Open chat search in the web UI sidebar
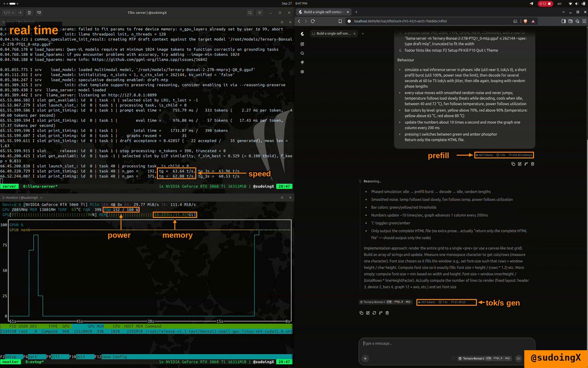This screenshot has height=368, width=588. coord(302,53)
